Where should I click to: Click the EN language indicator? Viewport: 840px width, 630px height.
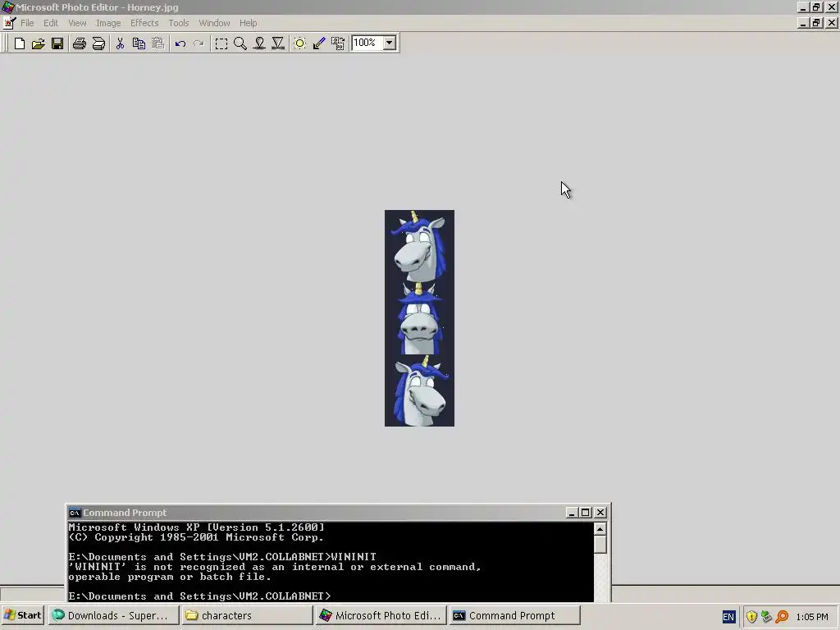tap(728, 617)
